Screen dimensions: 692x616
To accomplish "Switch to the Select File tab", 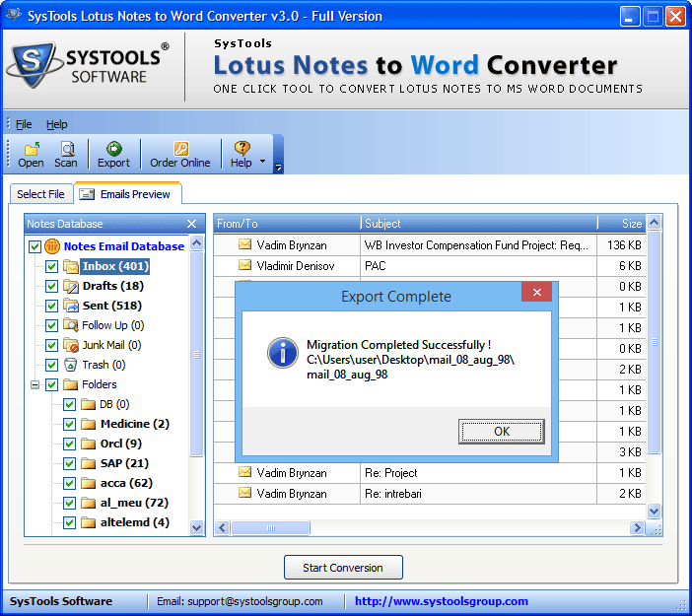I will pyautogui.click(x=40, y=194).
